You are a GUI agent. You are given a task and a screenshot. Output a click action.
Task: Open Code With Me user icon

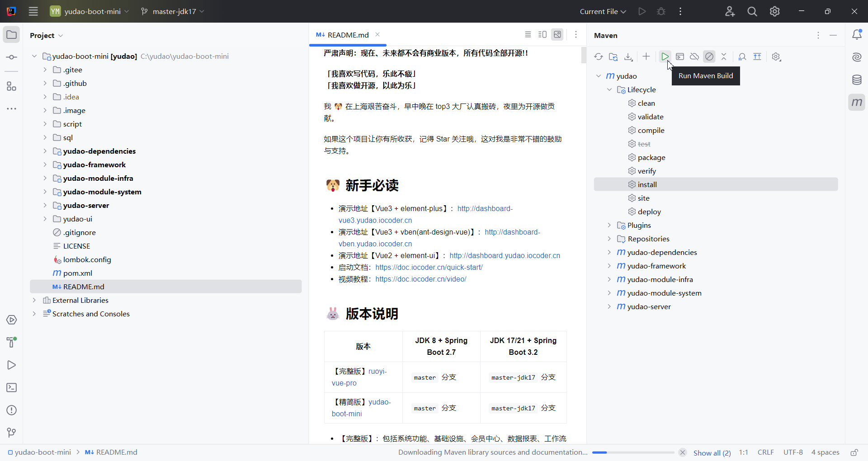[730, 11]
